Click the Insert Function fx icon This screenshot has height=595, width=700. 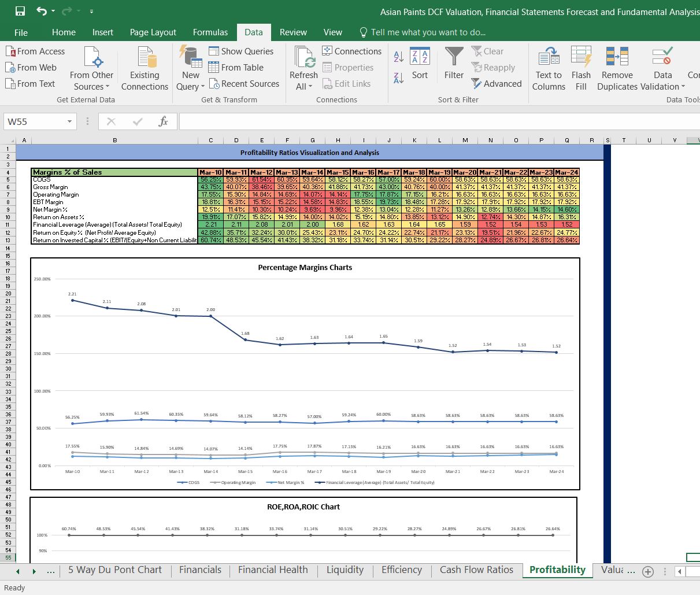(163, 121)
